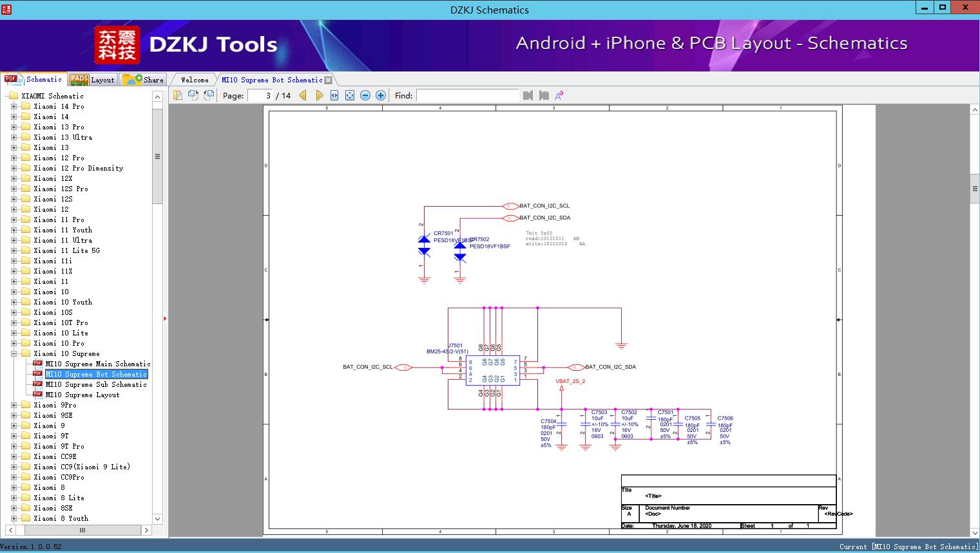Expand the Xiaomi 11 Youth tree node
The height and width of the screenshot is (553, 980).
click(x=14, y=230)
